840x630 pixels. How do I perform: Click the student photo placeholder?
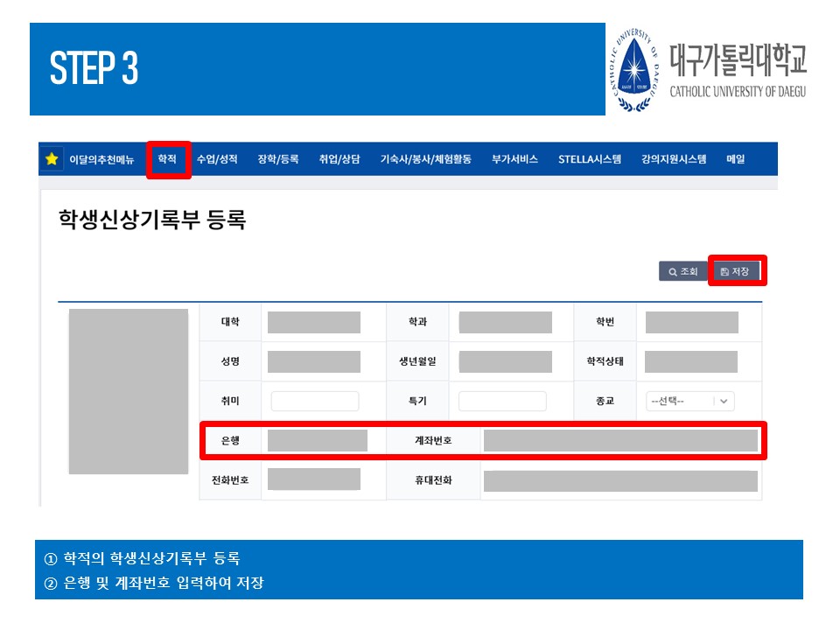pyautogui.click(x=129, y=391)
